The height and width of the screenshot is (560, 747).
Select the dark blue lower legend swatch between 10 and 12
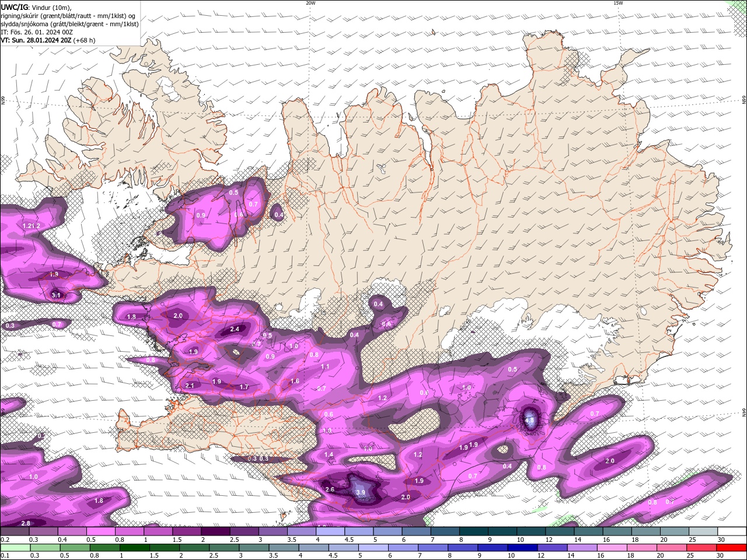coord(522,548)
